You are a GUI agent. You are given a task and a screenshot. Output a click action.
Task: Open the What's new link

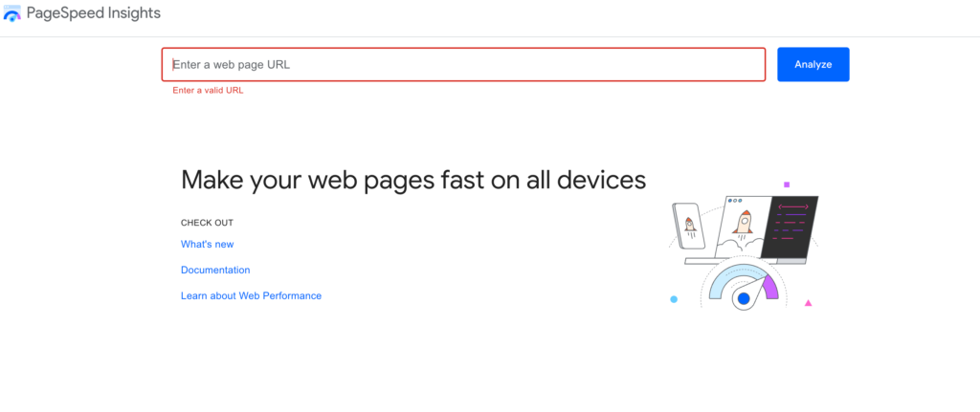point(207,245)
